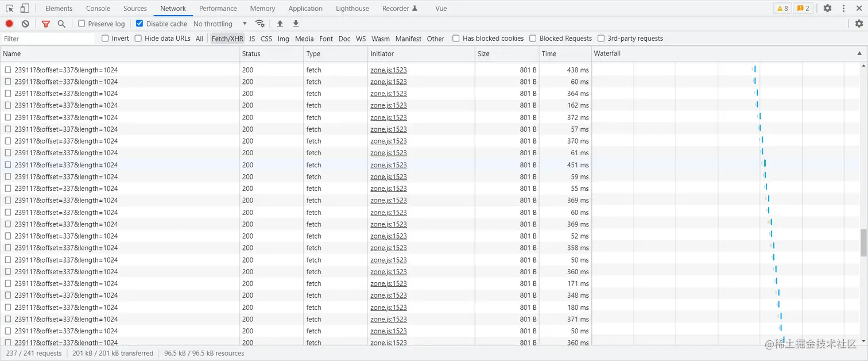This screenshot has height=361, width=868.
Task: Go to the Application tab
Action: [x=305, y=9]
